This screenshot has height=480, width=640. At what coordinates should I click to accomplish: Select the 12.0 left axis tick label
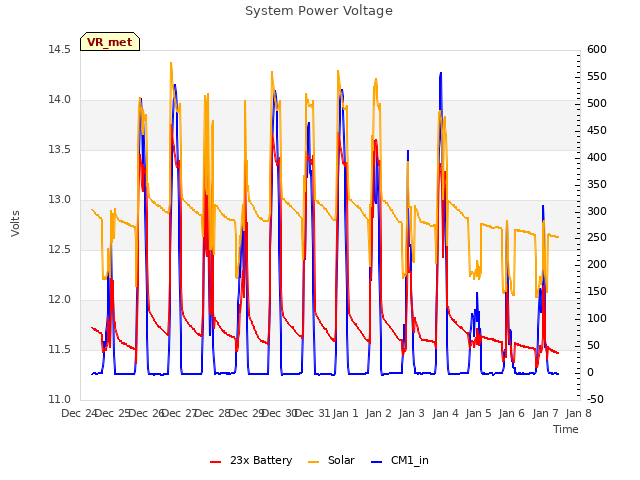(60, 300)
